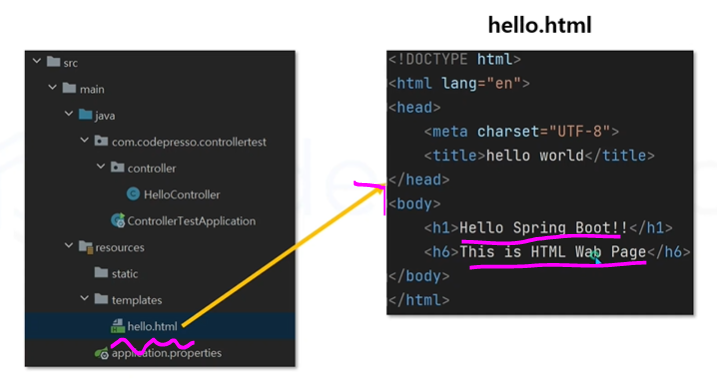The height and width of the screenshot is (386, 717).
Task: Click the closing </body> tag line
Action: tap(419, 276)
